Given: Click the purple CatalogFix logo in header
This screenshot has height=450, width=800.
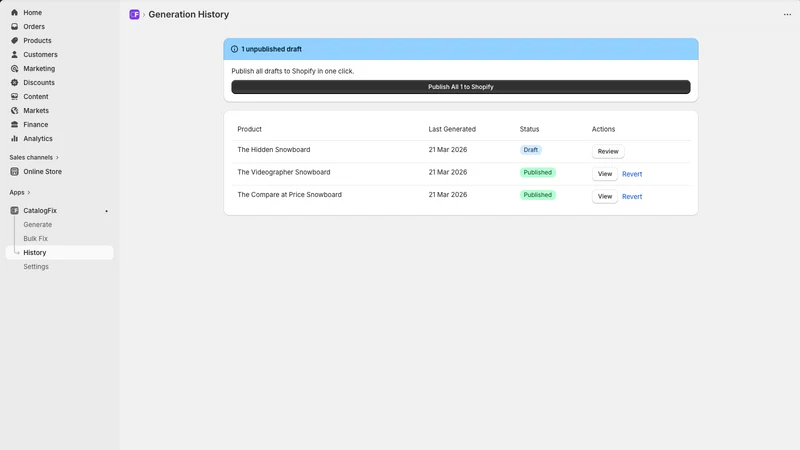Looking at the screenshot, I should tap(134, 14).
